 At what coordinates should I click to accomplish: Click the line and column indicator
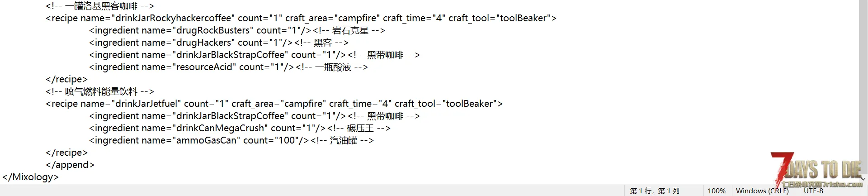655,191
